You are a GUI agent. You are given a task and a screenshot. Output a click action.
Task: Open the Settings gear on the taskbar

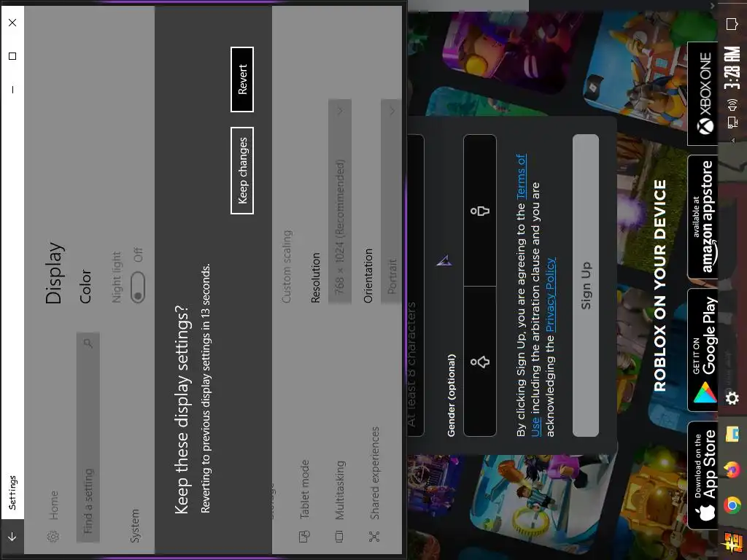(x=732, y=397)
